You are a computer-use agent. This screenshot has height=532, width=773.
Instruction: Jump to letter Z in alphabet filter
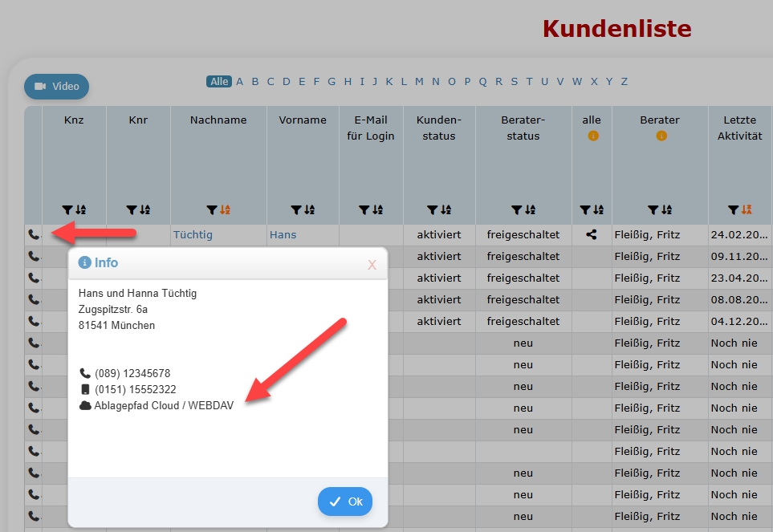[624, 81]
